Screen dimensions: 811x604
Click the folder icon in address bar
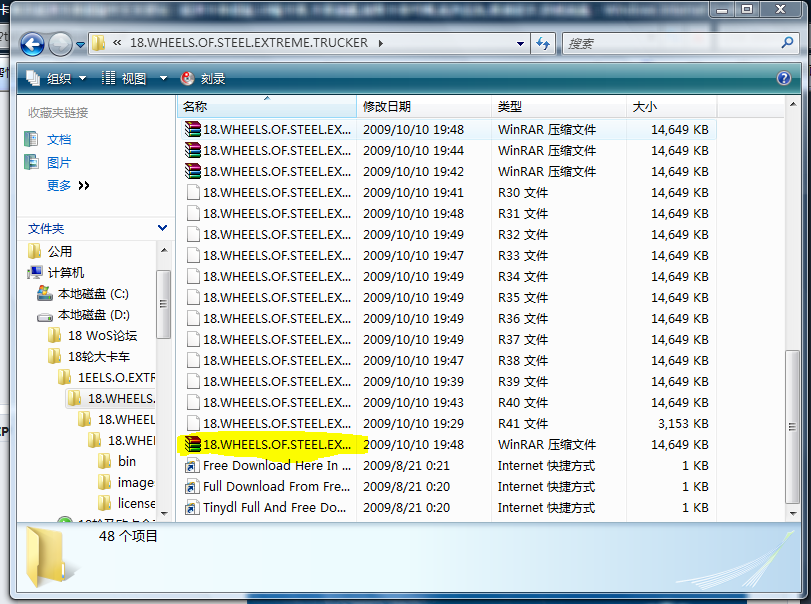pos(98,43)
